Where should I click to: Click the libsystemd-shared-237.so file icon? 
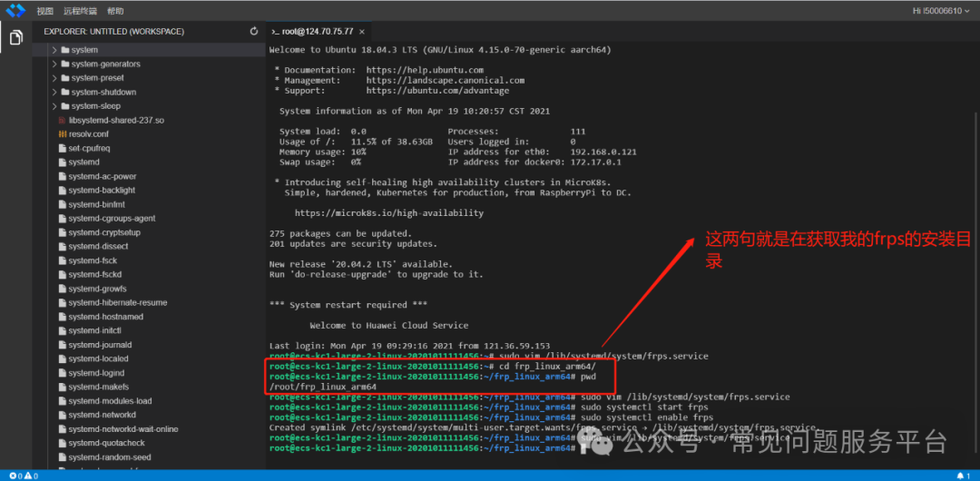click(62, 120)
